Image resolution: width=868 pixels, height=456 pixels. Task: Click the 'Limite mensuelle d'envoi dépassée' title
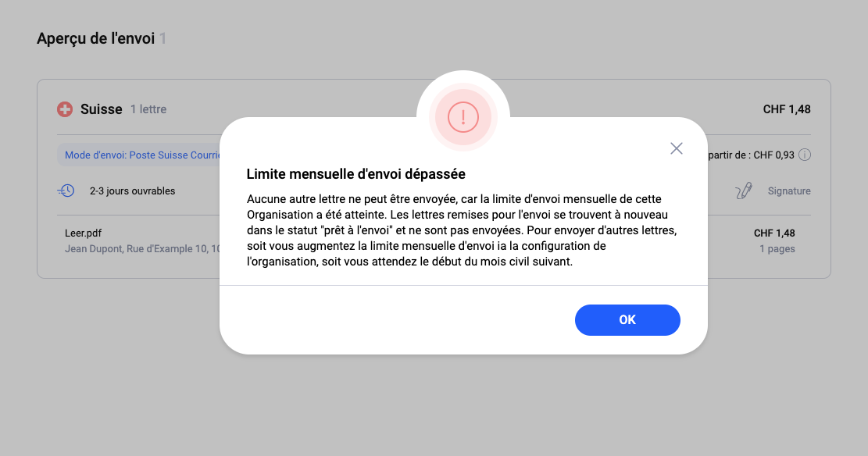coord(356,173)
